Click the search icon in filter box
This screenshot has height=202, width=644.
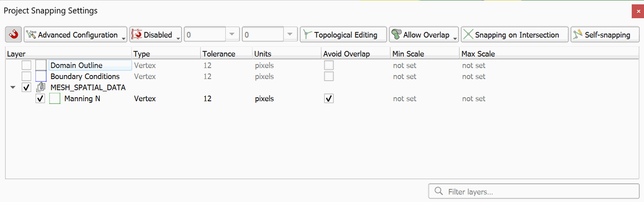pyautogui.click(x=439, y=191)
